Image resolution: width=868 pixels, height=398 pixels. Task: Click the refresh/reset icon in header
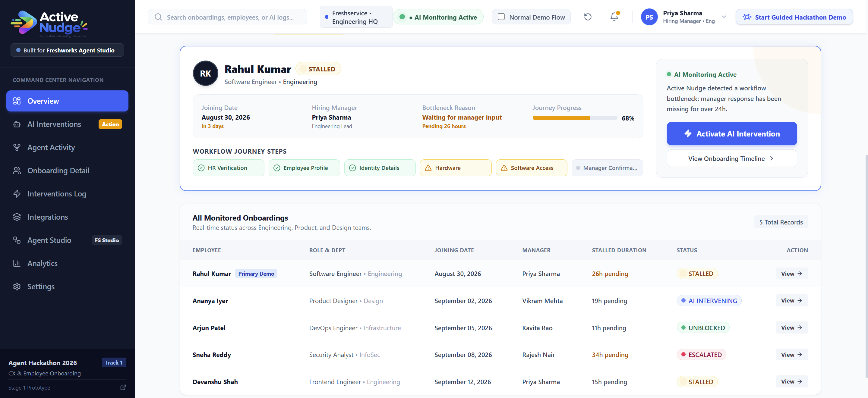click(588, 17)
